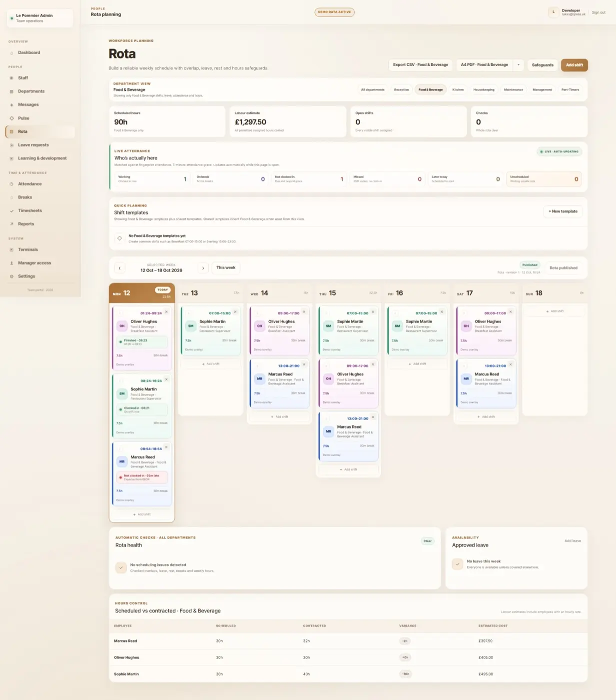Click the Messages sidebar icon

[11, 105]
